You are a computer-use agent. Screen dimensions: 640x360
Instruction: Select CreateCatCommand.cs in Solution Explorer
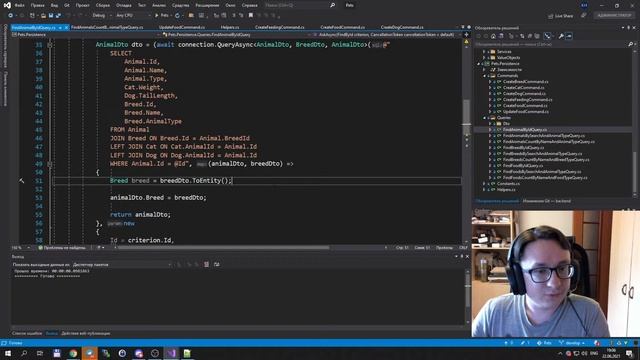523,87
